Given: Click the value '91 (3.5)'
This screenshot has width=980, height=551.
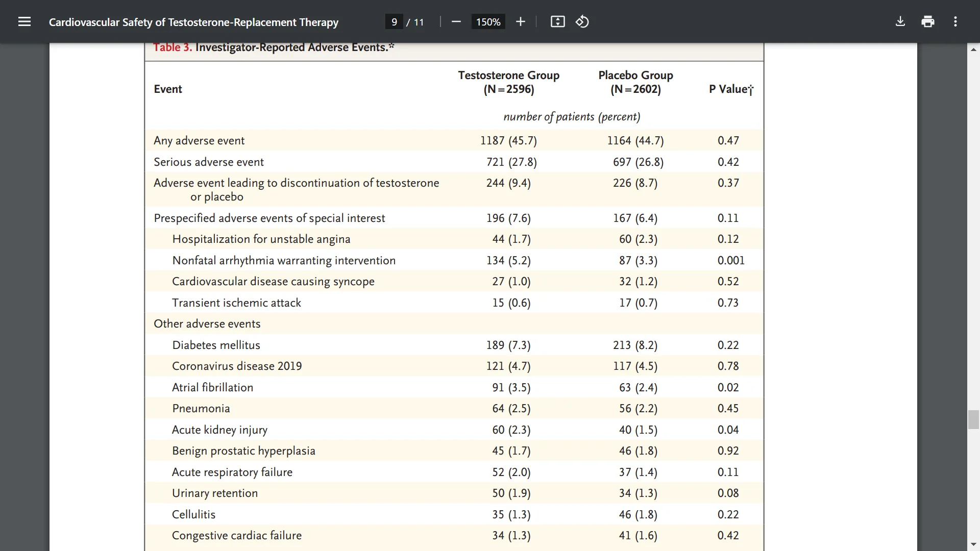Looking at the screenshot, I should coord(511,388).
